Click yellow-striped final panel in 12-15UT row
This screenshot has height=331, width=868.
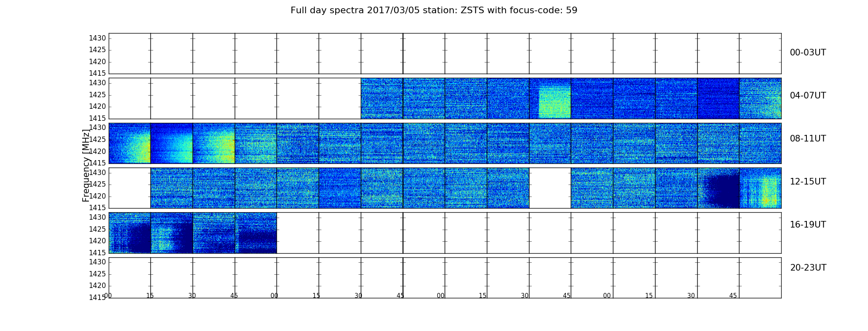(x=760, y=188)
